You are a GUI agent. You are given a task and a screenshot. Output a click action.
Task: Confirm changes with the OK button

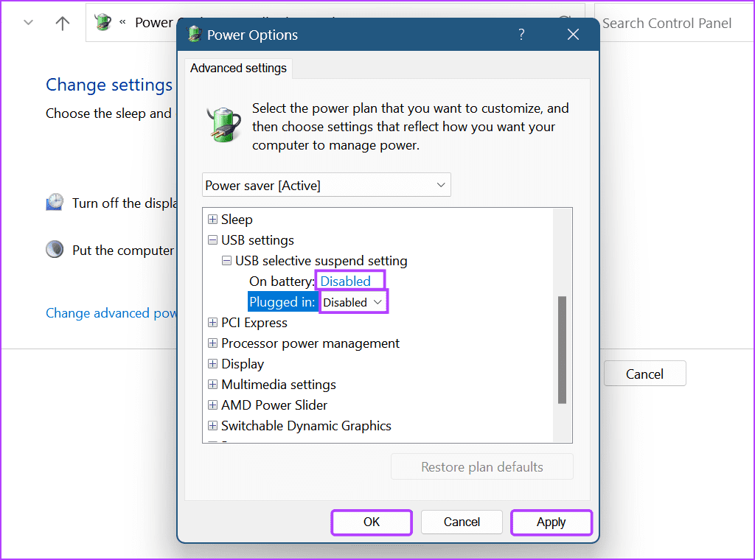pos(371,522)
